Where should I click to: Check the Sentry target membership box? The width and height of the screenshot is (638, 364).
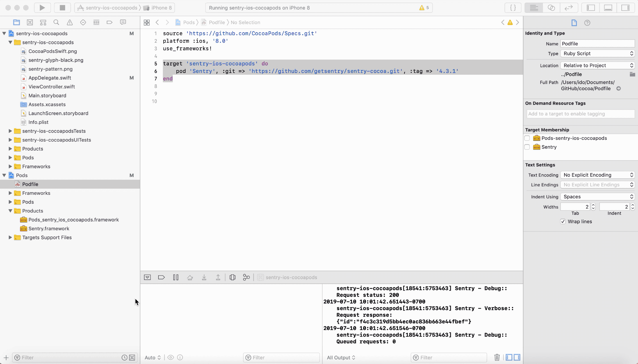(527, 147)
